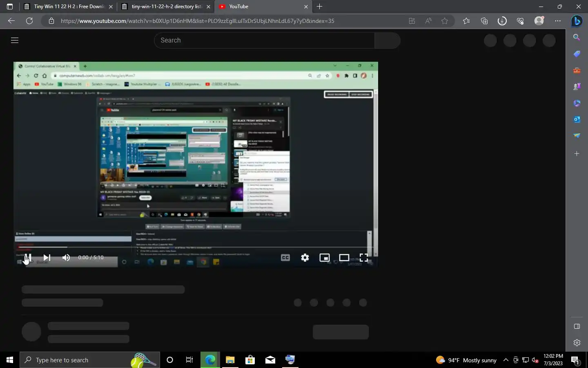Image resolution: width=588 pixels, height=368 pixels.
Task: Open sidebar Drop paper-plane icon
Action: click(x=577, y=136)
